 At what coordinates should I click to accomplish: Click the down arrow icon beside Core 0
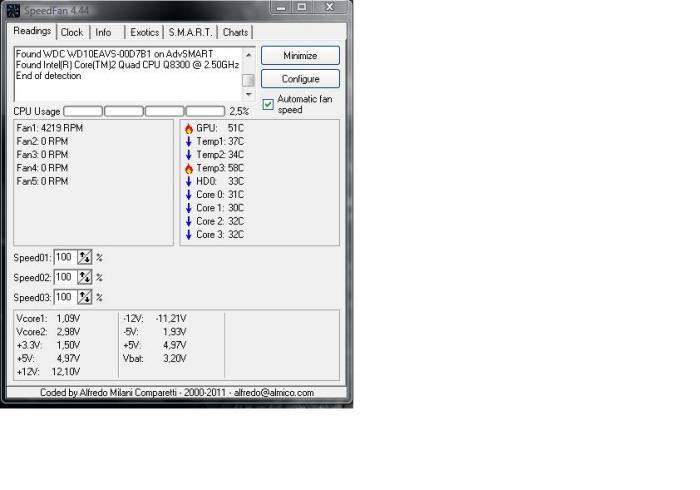[189, 195]
